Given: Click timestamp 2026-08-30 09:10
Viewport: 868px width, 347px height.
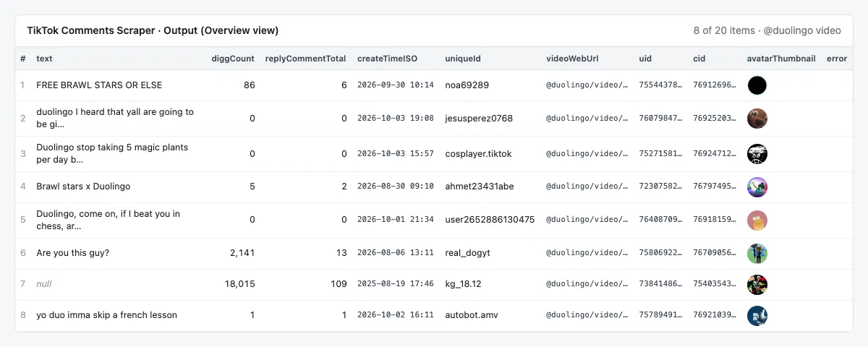Looking at the screenshot, I should pyautogui.click(x=396, y=187).
